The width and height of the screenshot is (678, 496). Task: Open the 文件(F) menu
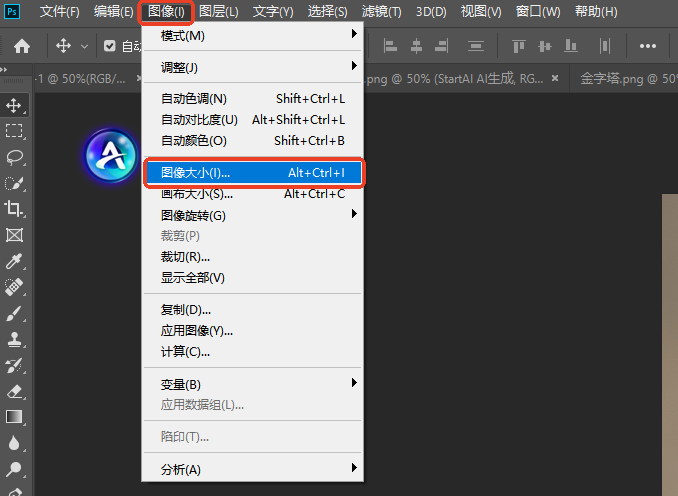(x=60, y=11)
